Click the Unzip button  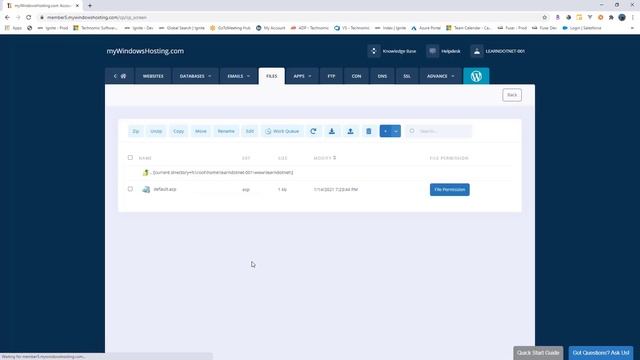tap(156, 131)
